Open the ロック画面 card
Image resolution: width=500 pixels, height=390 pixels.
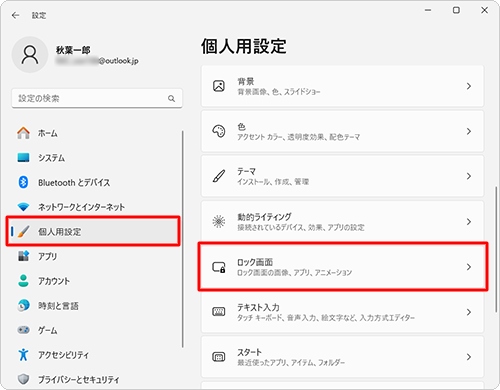tap(342, 267)
